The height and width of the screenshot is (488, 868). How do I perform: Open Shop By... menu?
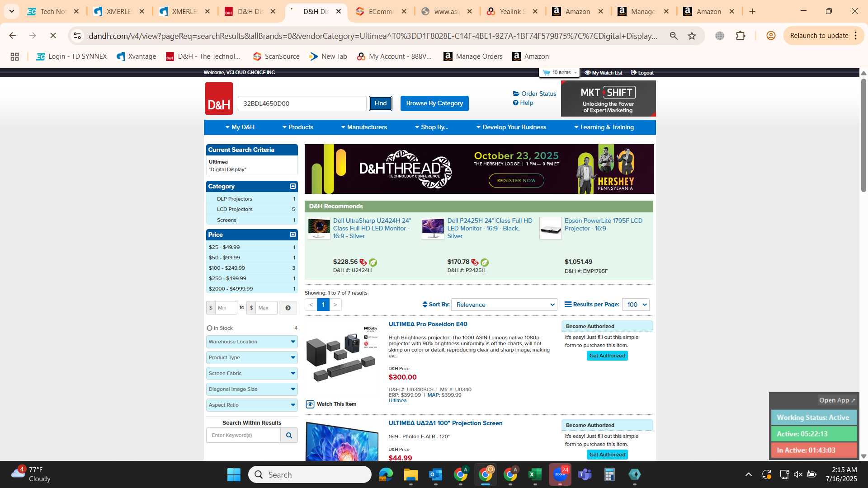coord(431,127)
